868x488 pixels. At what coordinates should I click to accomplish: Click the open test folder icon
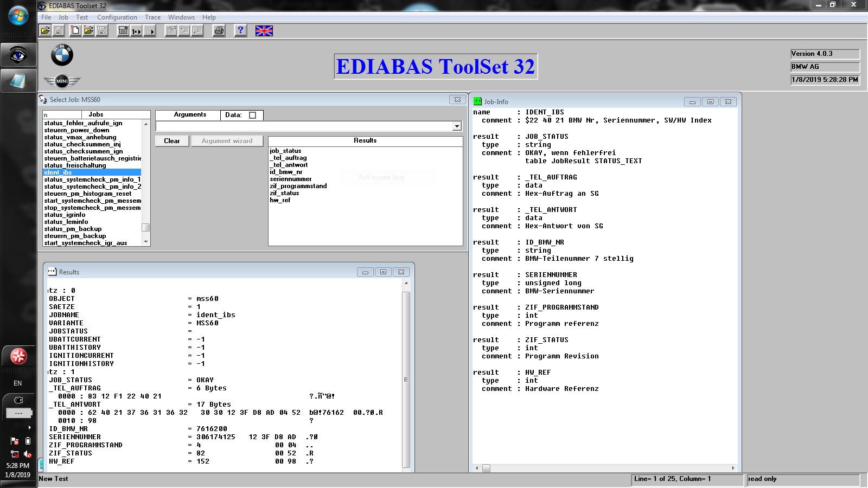pyautogui.click(x=88, y=31)
